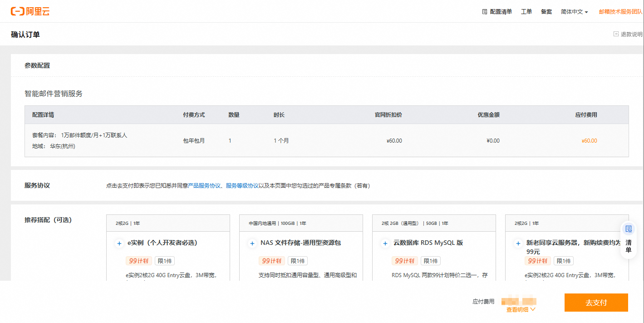Click 1万邮件额度/月+1万联系人 package text

pos(94,135)
